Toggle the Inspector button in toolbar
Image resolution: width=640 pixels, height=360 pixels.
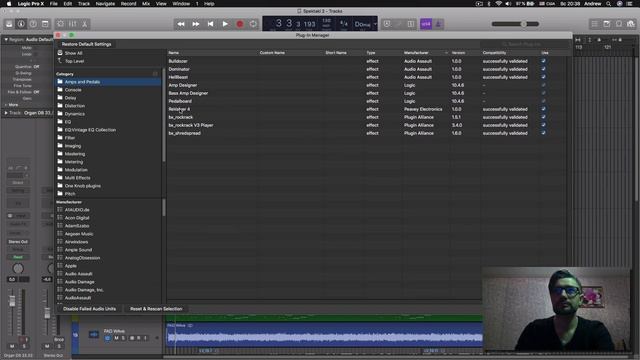(x=21, y=24)
